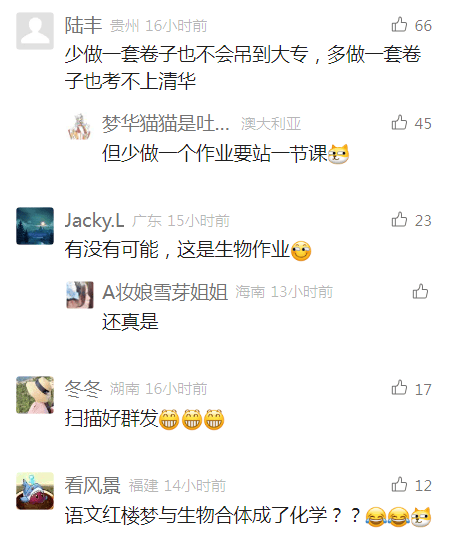This screenshot has width=462, height=560.
Task: Like 看风景's comment with 12 likes
Action: [399, 485]
